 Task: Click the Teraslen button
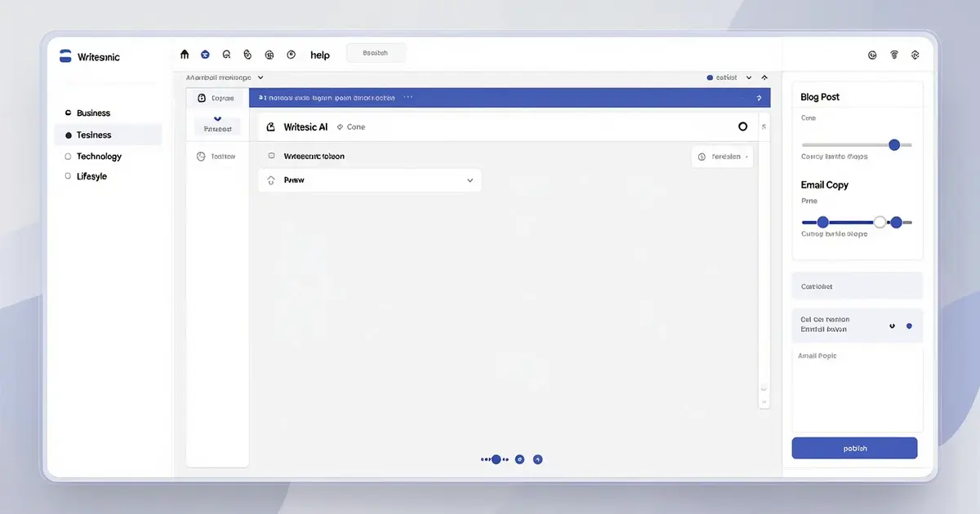tap(722, 157)
